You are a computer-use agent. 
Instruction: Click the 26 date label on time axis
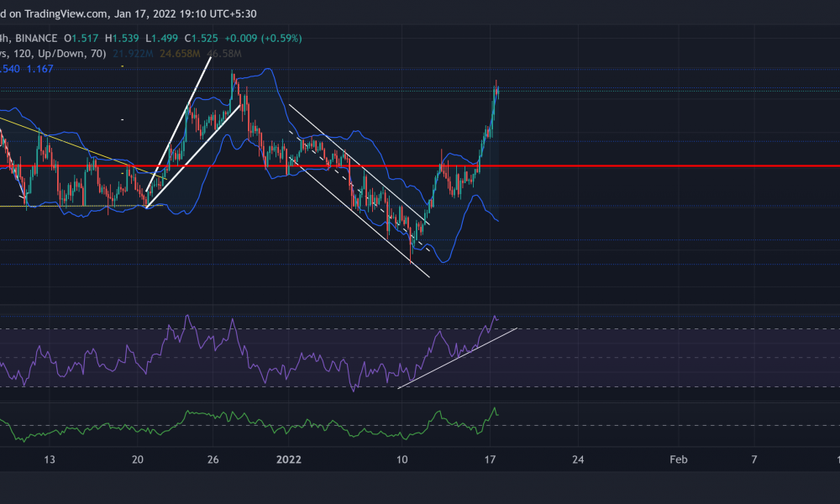[213, 459]
